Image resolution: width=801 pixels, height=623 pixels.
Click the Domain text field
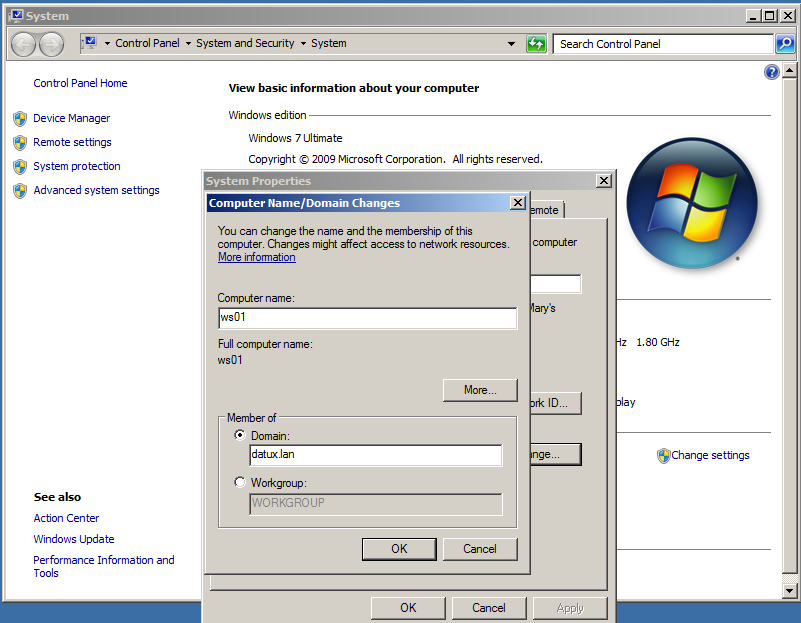[x=375, y=455]
